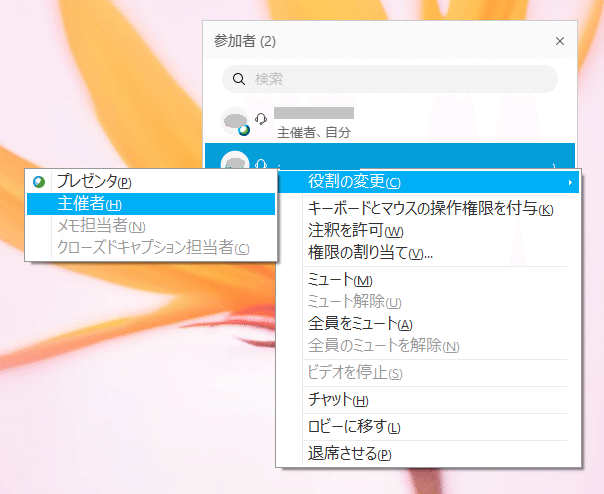Click the submenu arrow on 役割の変更
Screen dimensions: 604x494
570,182
